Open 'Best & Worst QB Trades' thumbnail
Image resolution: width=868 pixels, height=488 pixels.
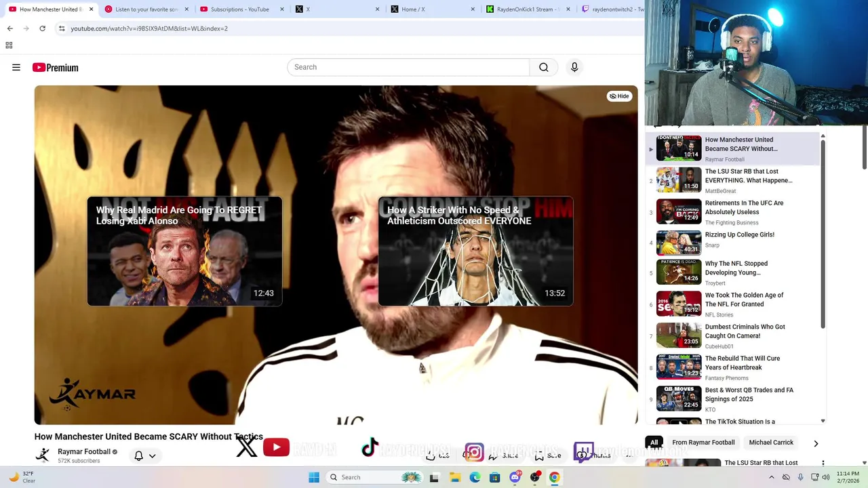click(x=679, y=399)
